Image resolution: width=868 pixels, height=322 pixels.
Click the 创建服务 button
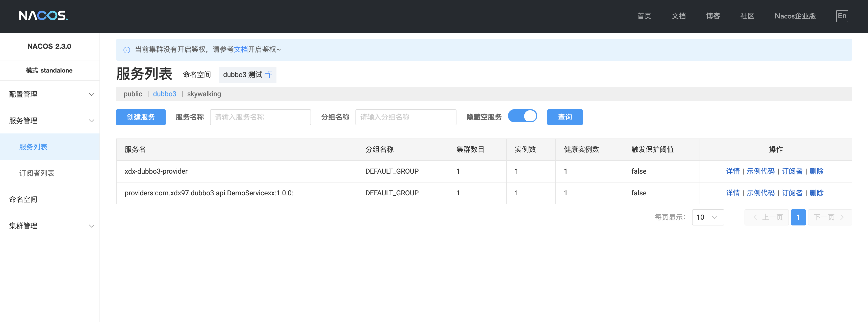coord(141,117)
